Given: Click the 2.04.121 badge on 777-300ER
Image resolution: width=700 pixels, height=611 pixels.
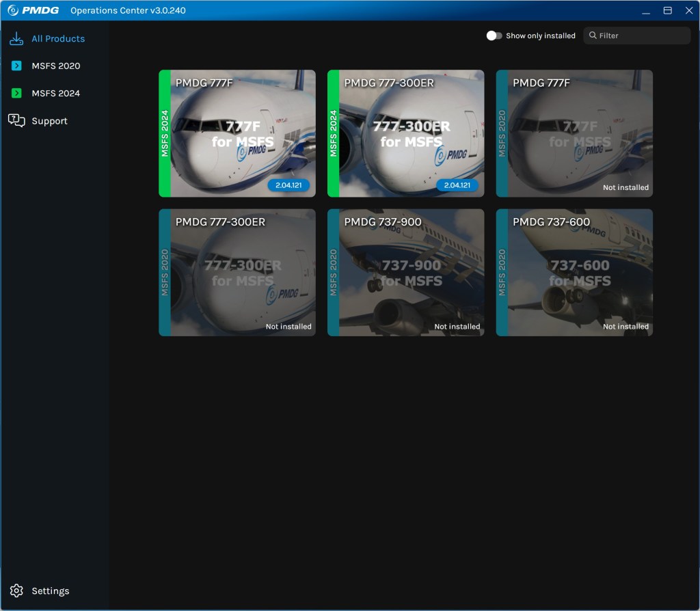Looking at the screenshot, I should pos(457,185).
